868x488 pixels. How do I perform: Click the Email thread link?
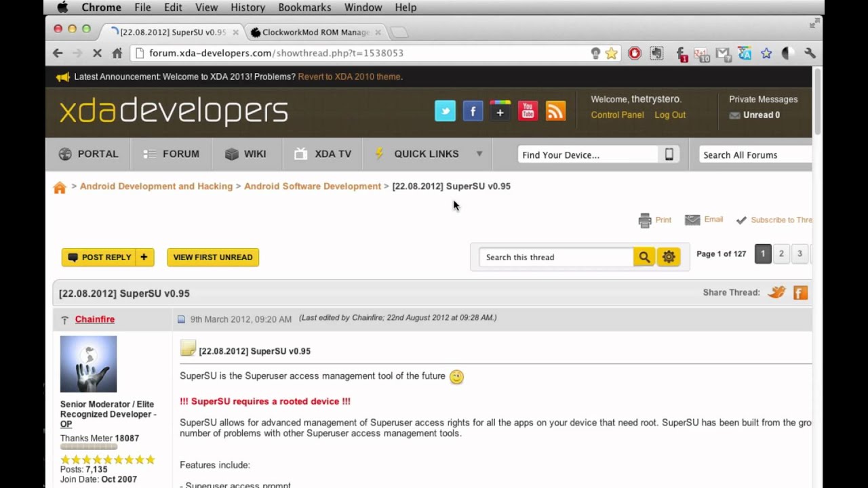(704, 220)
